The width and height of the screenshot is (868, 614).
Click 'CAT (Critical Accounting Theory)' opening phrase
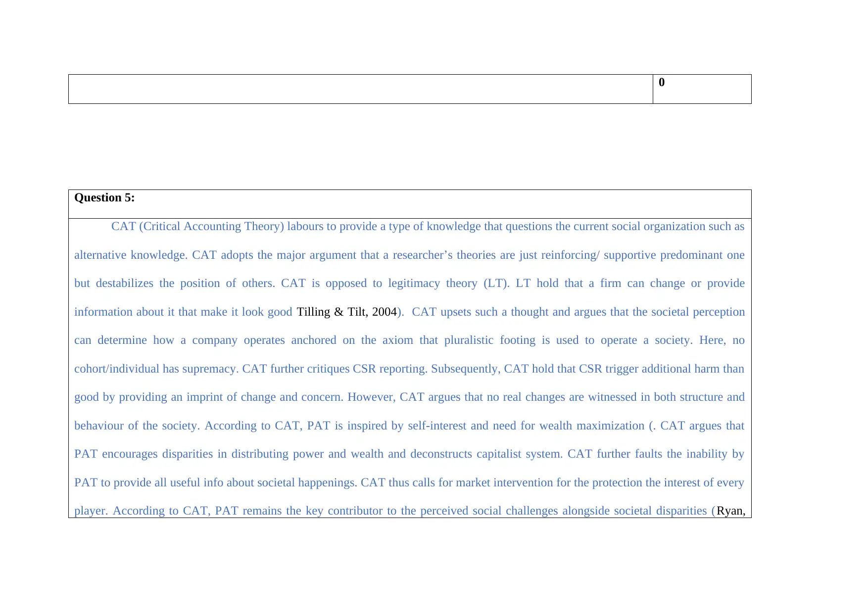[x=197, y=226]
